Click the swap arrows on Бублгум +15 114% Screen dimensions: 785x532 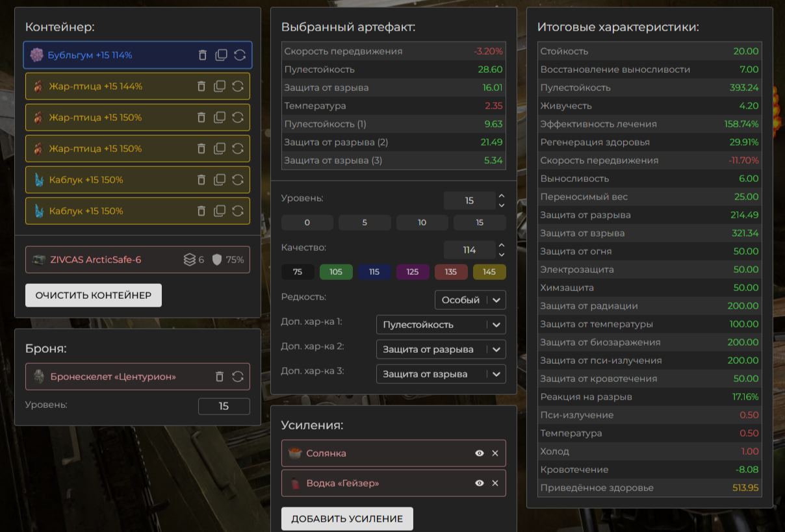click(240, 55)
